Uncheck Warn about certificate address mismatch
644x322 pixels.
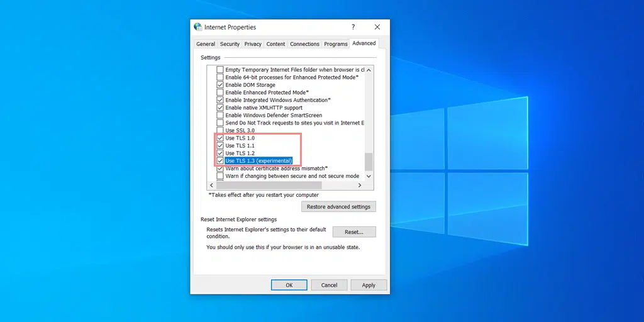coord(220,169)
